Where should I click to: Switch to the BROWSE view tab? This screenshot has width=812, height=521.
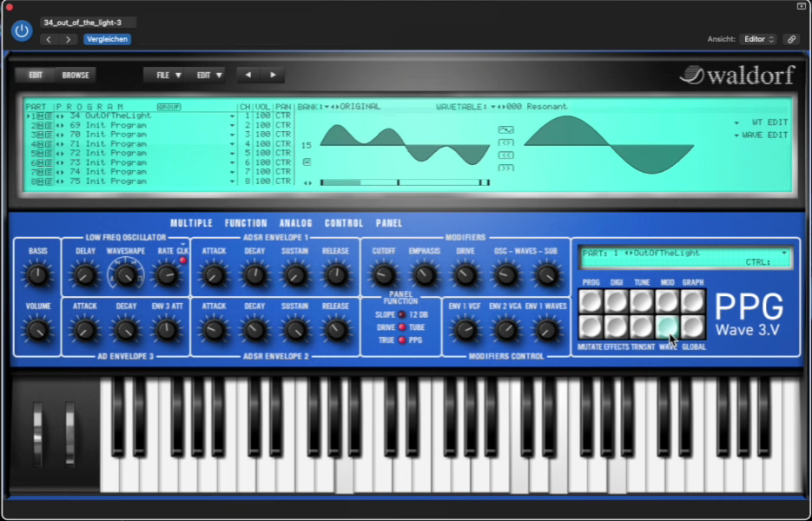[x=76, y=75]
